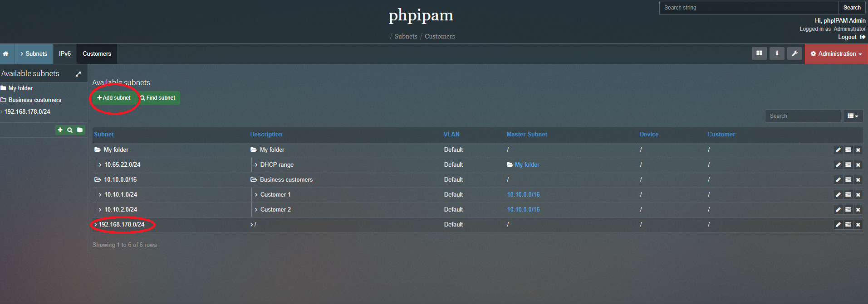
Task: Click the Add subnet button
Action: coord(114,98)
